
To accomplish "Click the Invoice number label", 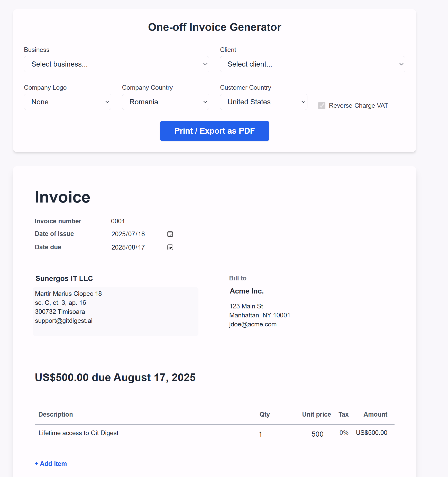I will click(x=58, y=221).
